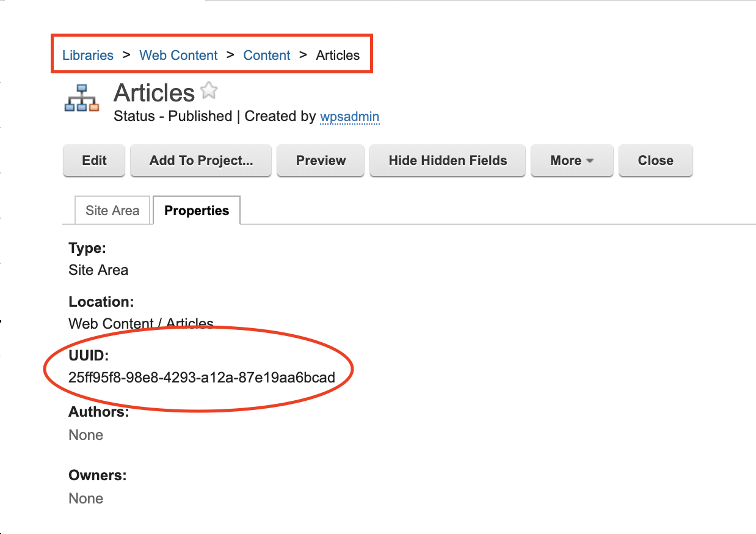Viewport: 756px width, 534px height.
Task: Close the Articles item view
Action: [655, 161]
